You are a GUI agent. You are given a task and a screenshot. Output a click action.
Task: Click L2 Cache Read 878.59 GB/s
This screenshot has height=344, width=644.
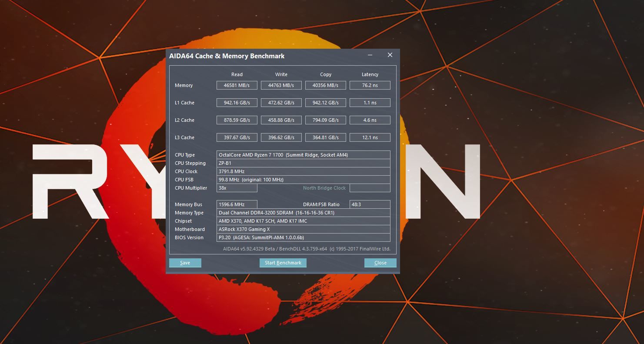point(237,120)
